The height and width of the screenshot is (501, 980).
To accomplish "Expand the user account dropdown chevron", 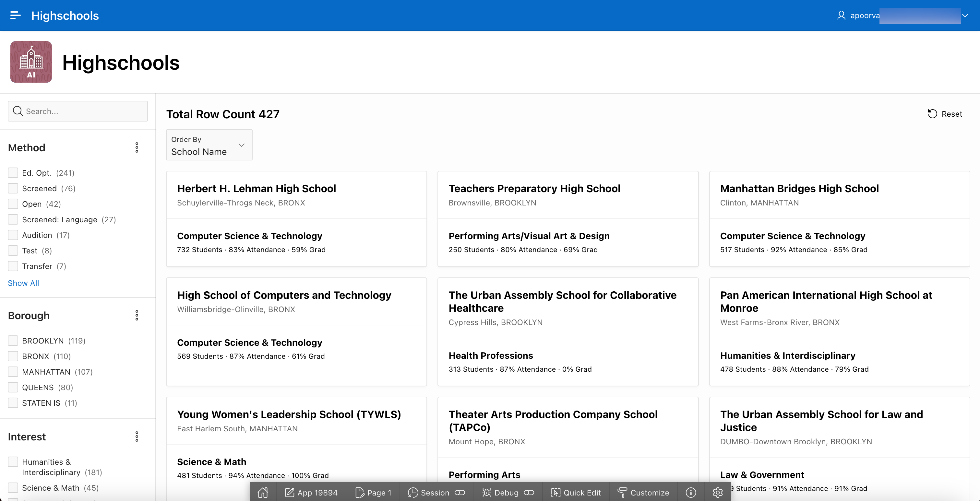I will tap(965, 16).
